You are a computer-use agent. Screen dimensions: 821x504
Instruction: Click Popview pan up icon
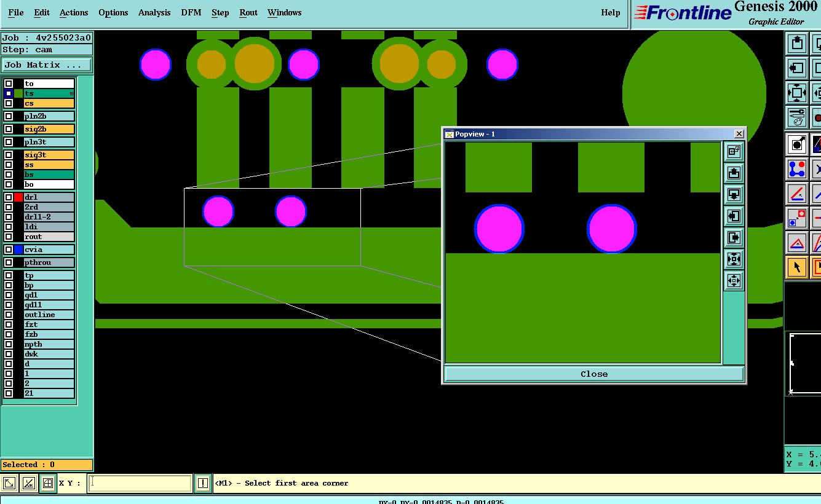coord(733,173)
